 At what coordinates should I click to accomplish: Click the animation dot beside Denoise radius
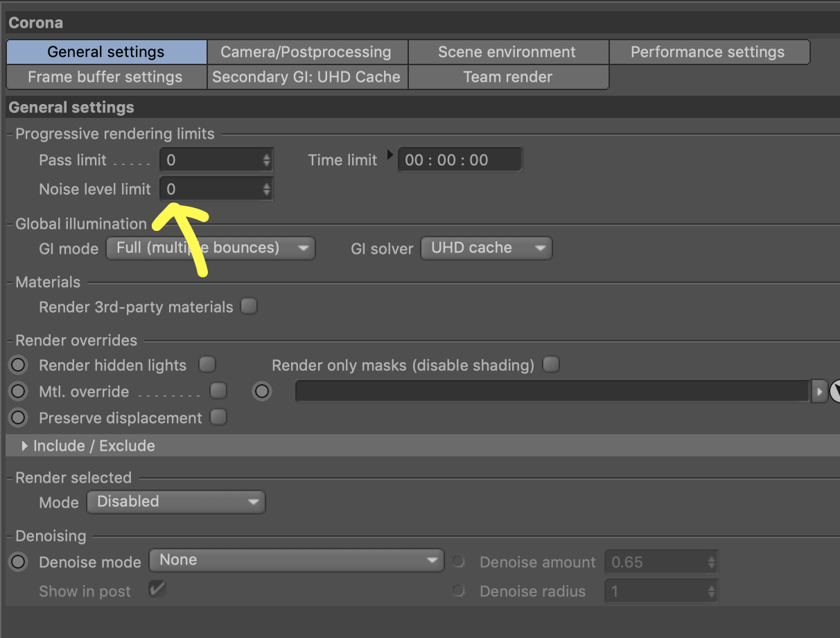point(458,591)
